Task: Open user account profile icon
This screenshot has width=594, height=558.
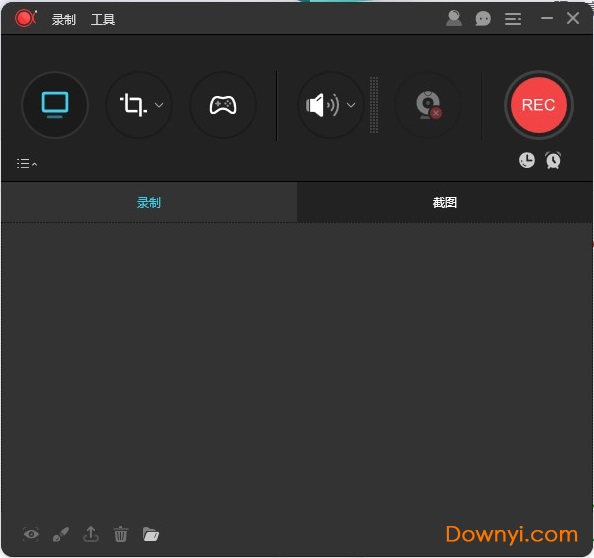Action: coord(454,18)
